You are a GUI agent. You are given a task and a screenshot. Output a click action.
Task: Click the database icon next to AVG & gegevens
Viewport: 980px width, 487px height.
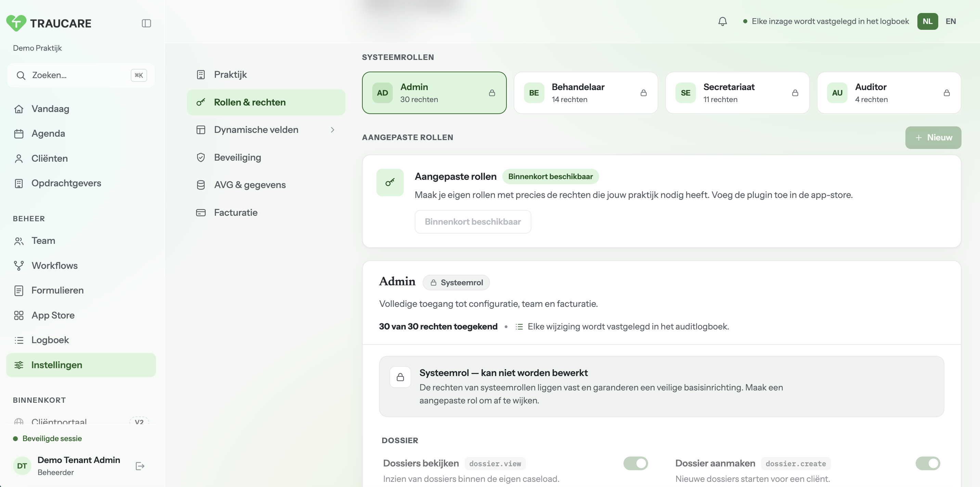[x=201, y=185]
